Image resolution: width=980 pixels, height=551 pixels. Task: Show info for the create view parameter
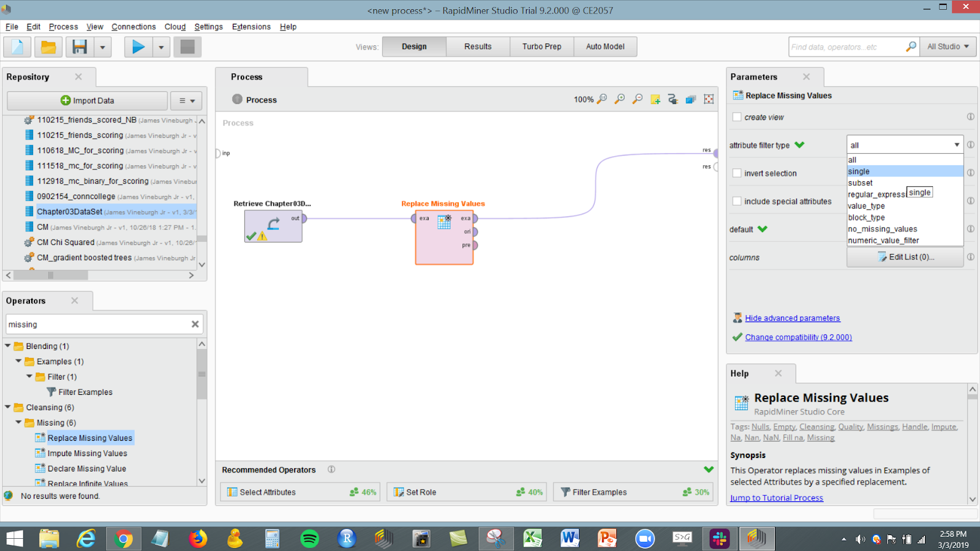click(x=971, y=117)
